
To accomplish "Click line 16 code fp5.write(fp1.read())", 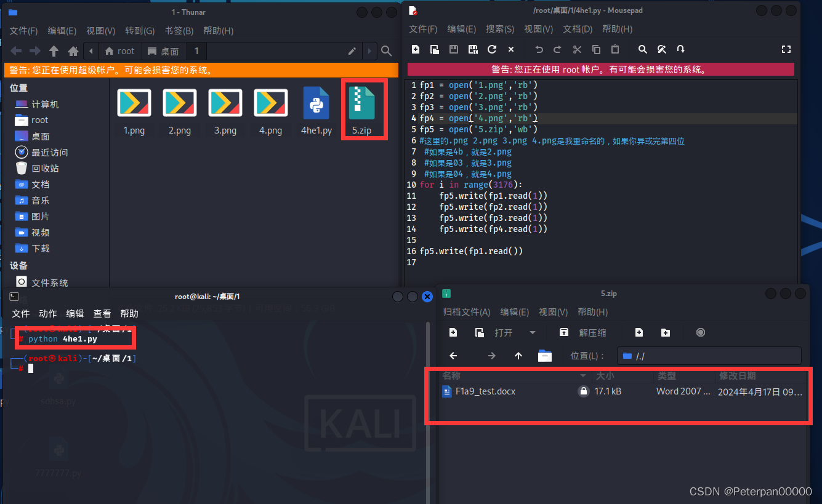I will pos(471,251).
